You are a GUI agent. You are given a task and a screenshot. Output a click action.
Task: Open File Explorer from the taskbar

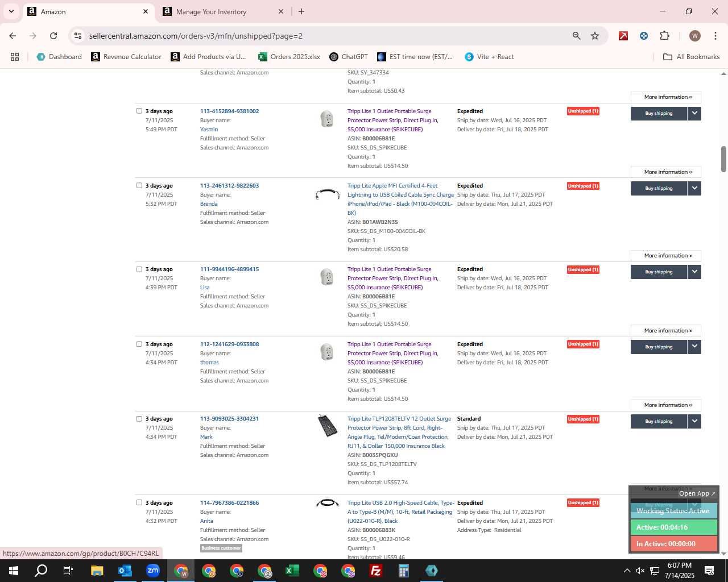click(97, 571)
